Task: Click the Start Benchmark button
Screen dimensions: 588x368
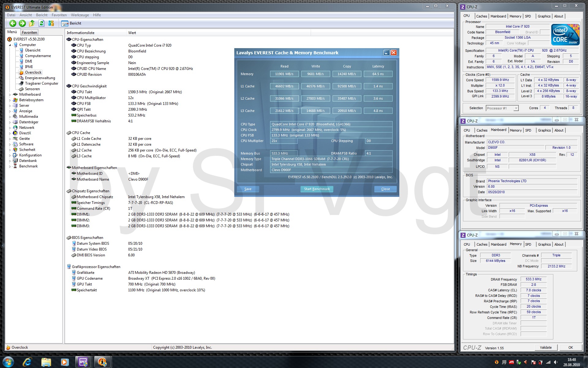Action: pyautogui.click(x=317, y=189)
